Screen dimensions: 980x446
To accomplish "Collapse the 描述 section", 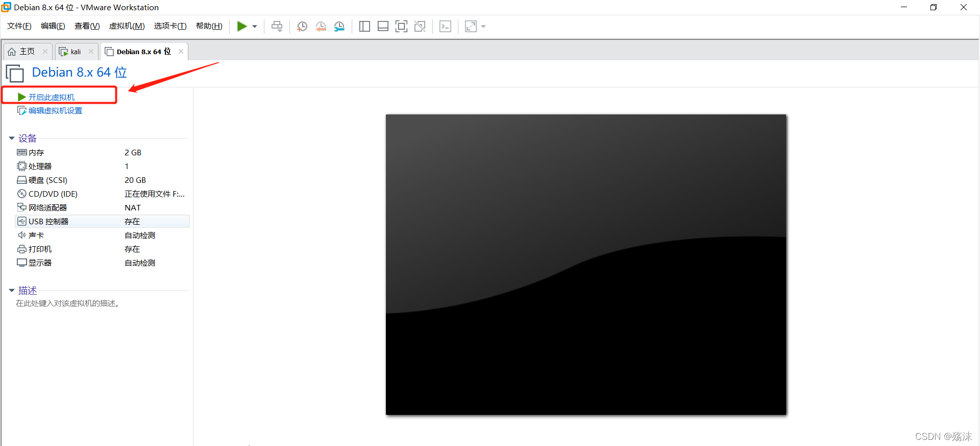I will [x=12, y=291].
